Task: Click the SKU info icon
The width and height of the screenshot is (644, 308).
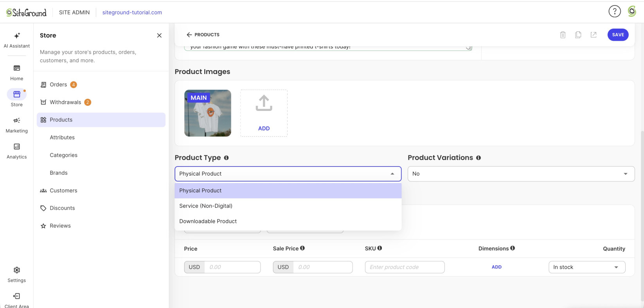Action: [x=380, y=248]
